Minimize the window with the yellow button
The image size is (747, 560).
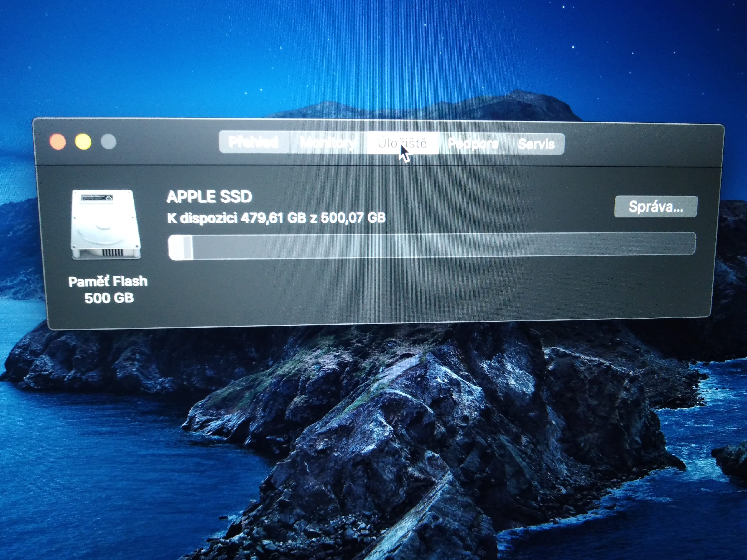pos(83,141)
